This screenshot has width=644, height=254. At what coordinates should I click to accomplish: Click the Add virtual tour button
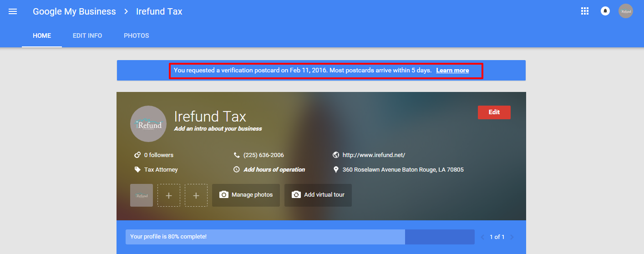click(318, 195)
